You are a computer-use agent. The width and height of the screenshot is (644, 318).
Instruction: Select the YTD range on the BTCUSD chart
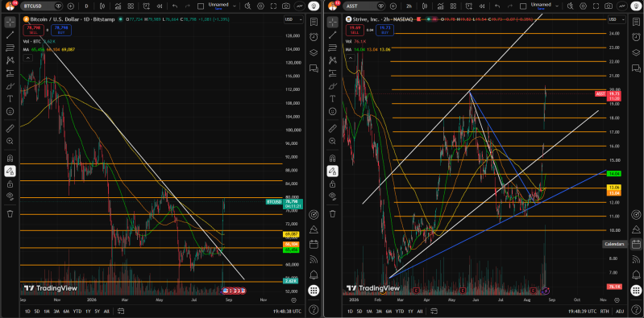[x=77, y=311]
